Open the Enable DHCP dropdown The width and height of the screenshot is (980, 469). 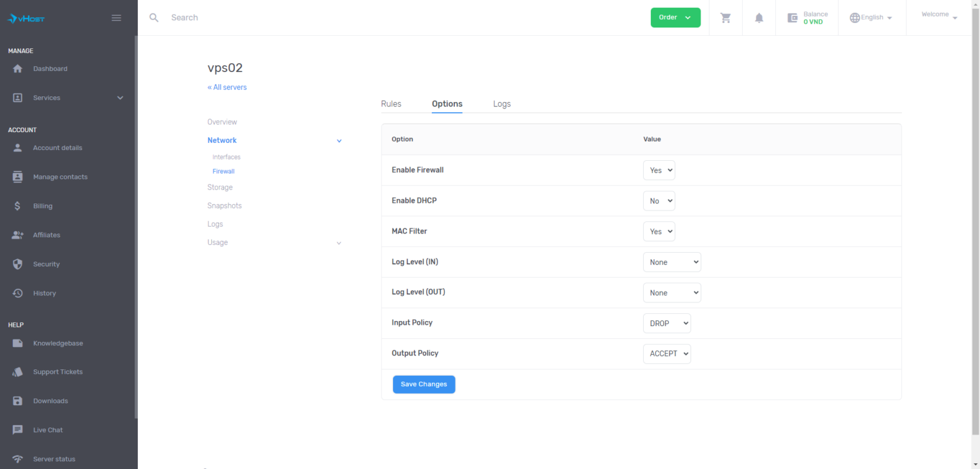coord(658,201)
